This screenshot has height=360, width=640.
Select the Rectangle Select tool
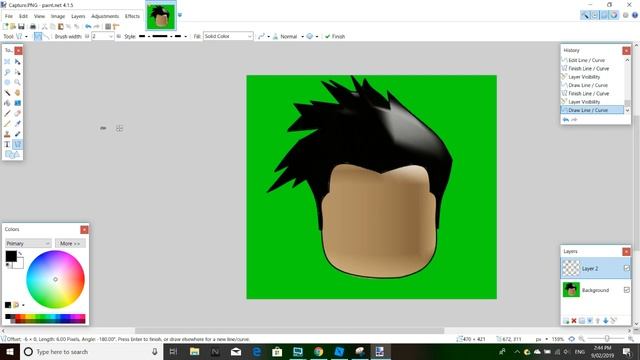tap(7, 62)
